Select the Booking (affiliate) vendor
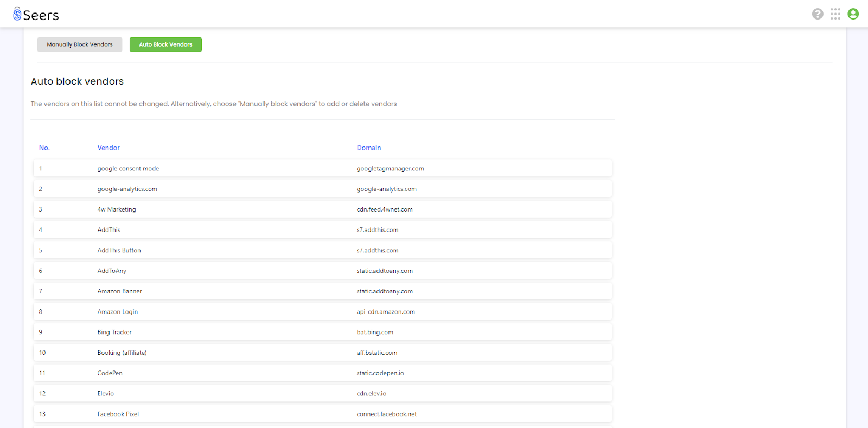Viewport: 868px width, 428px height. tap(122, 353)
